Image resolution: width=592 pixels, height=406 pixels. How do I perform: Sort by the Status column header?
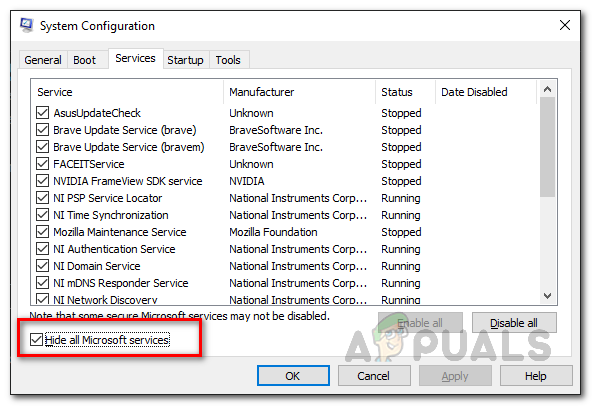click(x=405, y=92)
